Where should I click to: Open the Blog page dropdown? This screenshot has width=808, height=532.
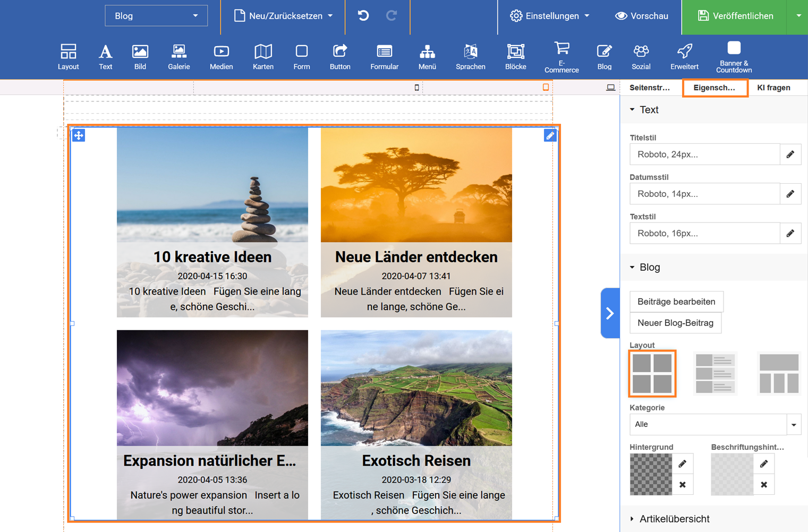[x=156, y=16]
